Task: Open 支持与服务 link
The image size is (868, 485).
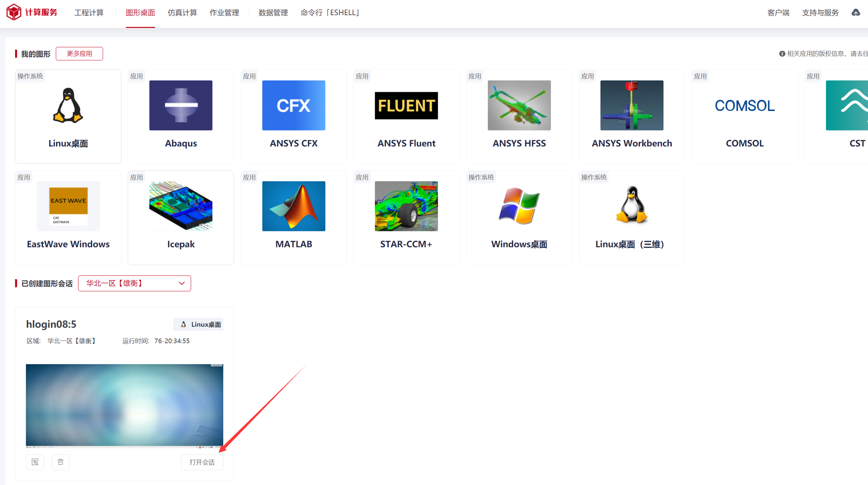Action: point(820,13)
